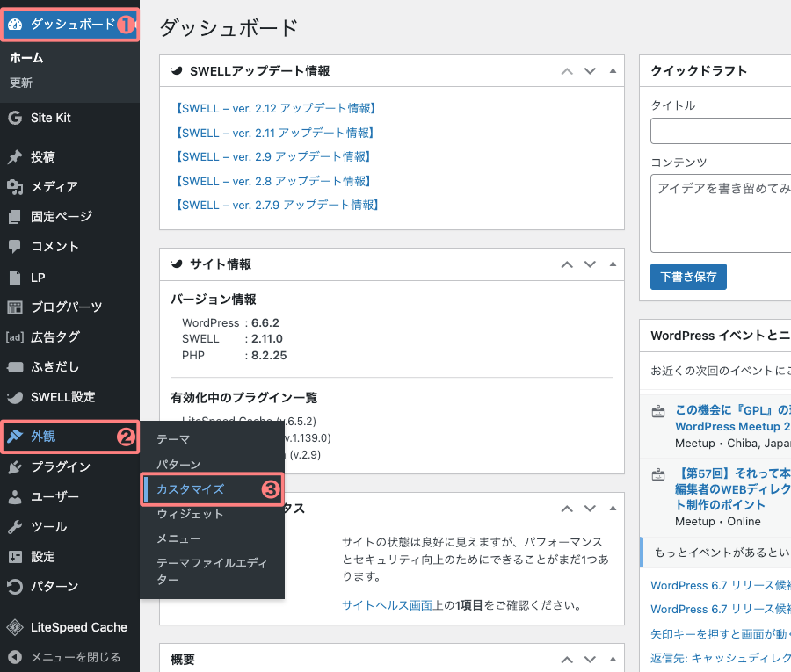Select テーマファイルエディター from the 外観 flyout
791x672 pixels.
(x=212, y=571)
